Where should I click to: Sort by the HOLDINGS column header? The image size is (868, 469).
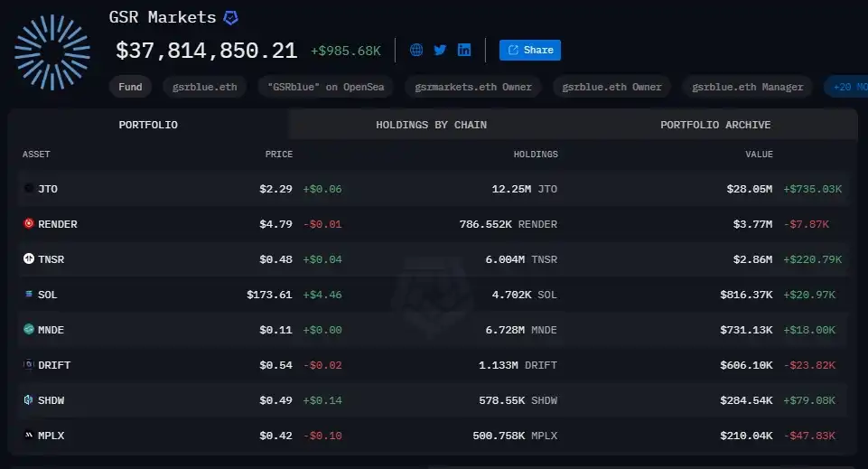coord(536,154)
